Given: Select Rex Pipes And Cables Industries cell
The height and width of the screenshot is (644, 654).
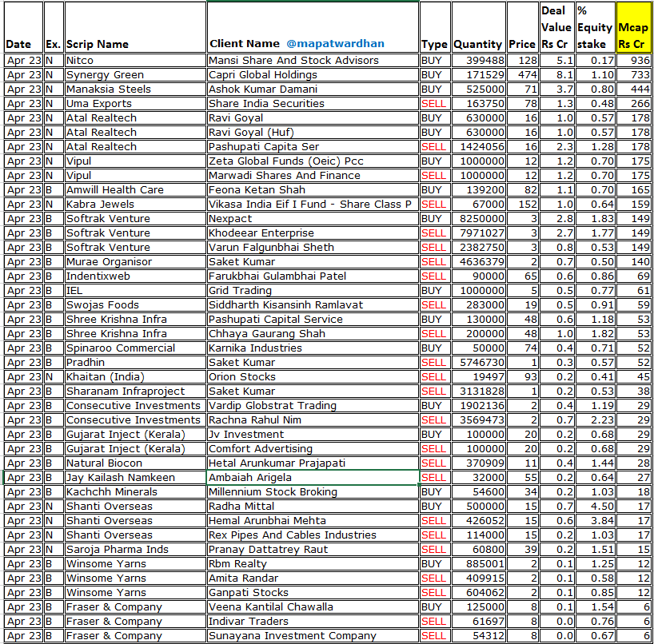Looking at the screenshot, I should (x=313, y=535).
